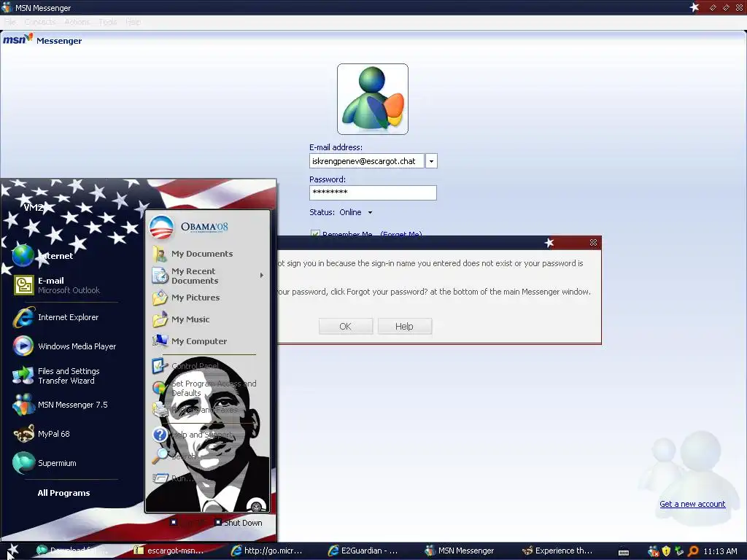Toggle the Remember Me checkbox
The image size is (747, 560).
pyautogui.click(x=315, y=233)
